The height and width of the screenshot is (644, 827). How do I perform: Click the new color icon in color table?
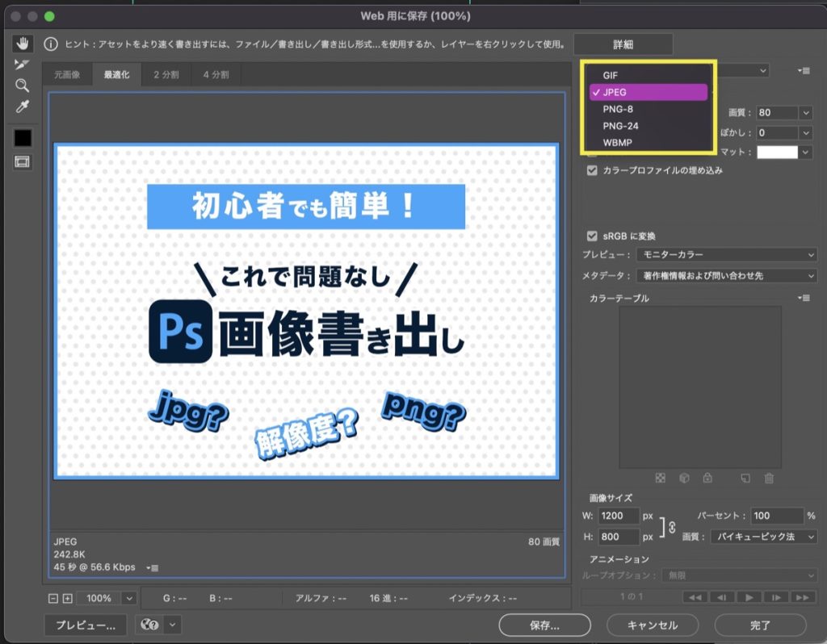tap(745, 478)
